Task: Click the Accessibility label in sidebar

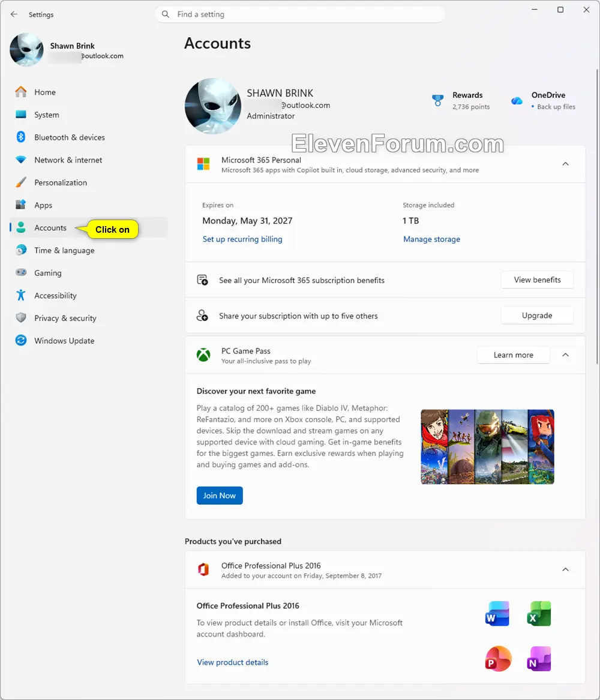Action: tap(55, 296)
